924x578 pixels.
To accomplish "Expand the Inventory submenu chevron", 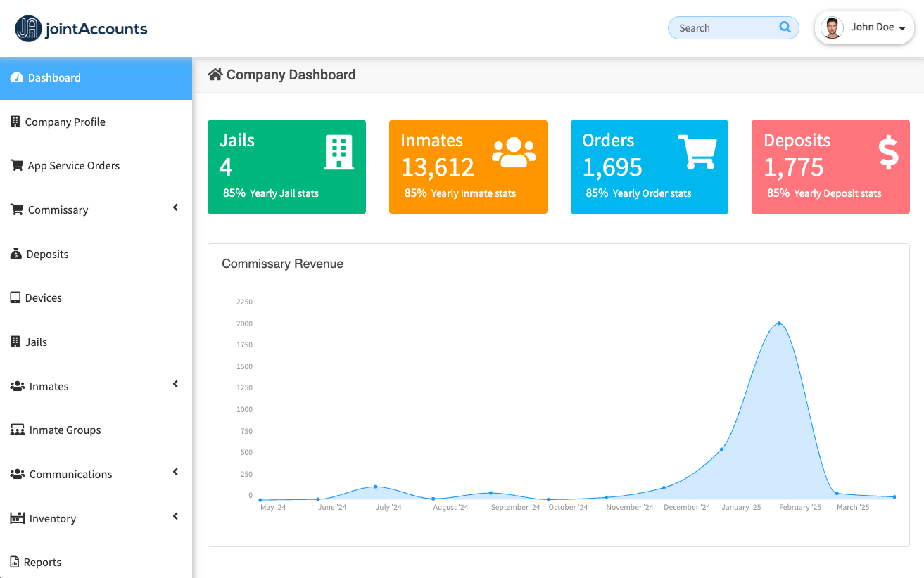I will (175, 517).
